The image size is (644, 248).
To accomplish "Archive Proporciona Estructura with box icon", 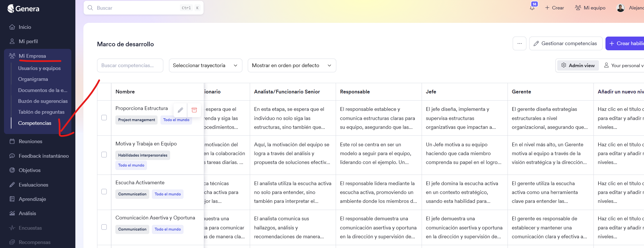I will tap(194, 110).
